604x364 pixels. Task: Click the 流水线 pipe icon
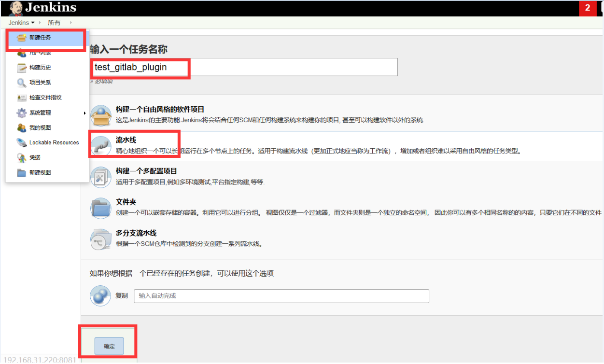(x=100, y=146)
